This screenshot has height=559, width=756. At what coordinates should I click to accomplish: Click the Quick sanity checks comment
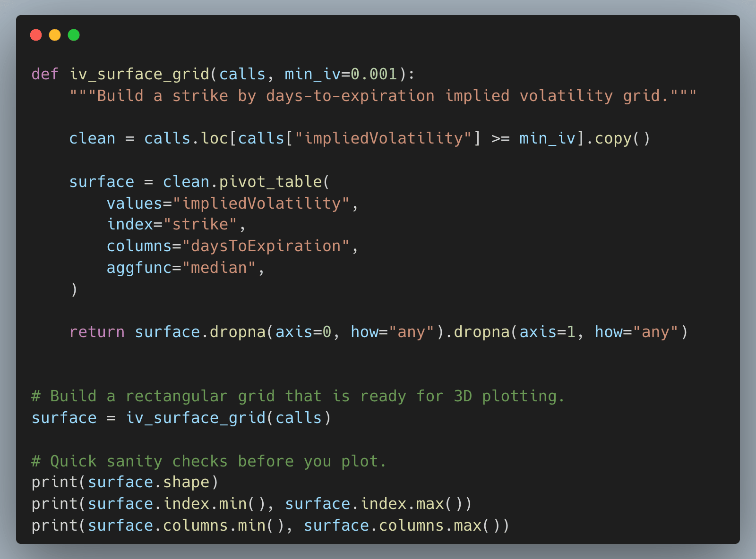coord(209,461)
